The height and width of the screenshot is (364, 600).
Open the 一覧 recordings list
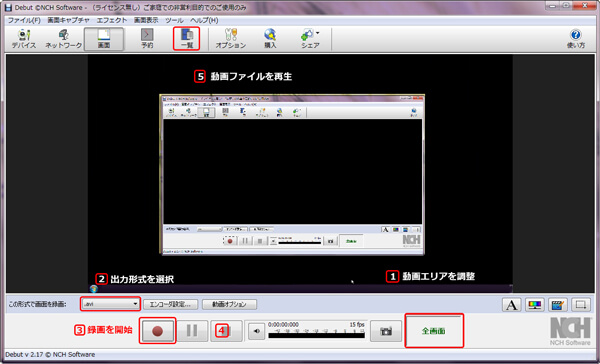[x=187, y=39]
